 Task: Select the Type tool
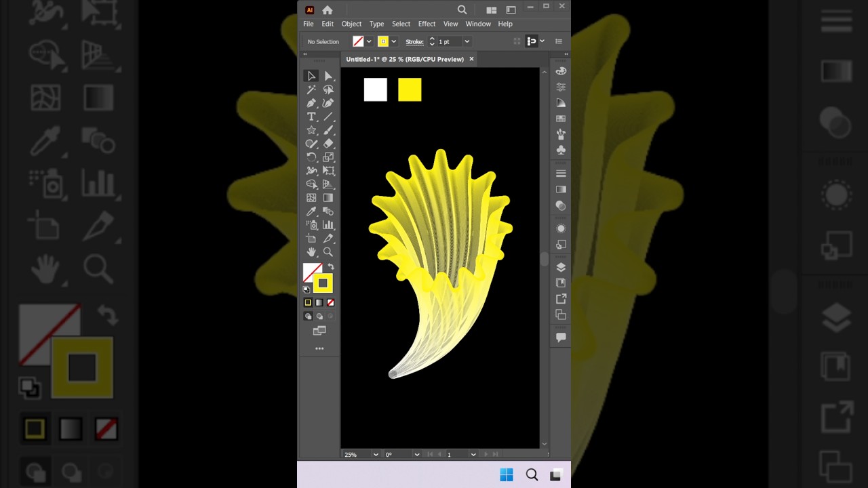[311, 117]
